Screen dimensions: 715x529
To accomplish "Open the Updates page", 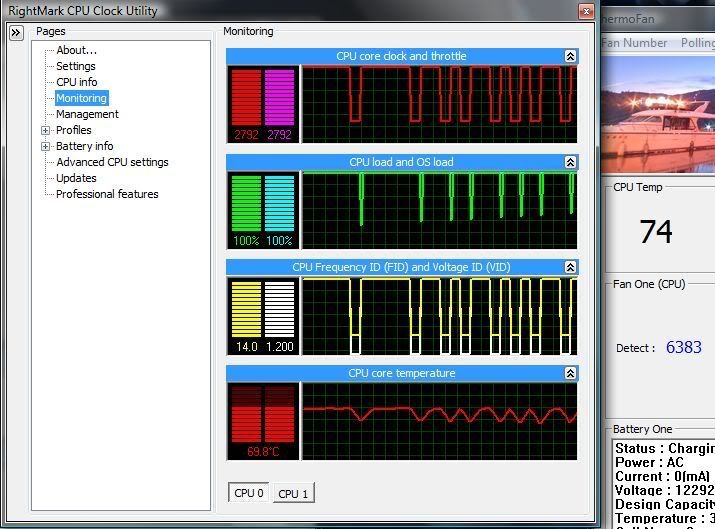I will click(76, 178).
